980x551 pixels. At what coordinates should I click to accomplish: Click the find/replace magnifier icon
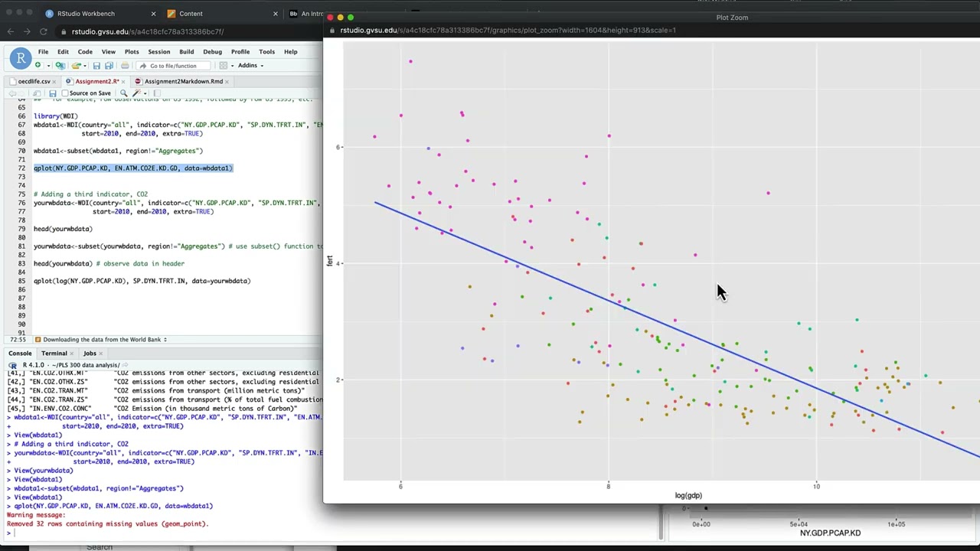pyautogui.click(x=123, y=93)
